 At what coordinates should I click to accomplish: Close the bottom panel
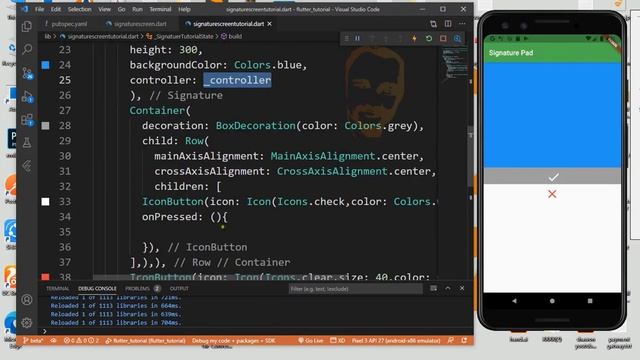pyautogui.click(x=462, y=289)
